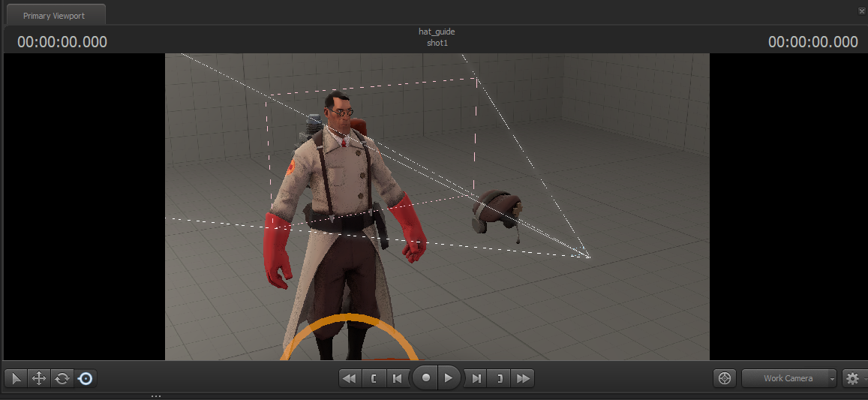Select the floating hat model in the viewport

tap(496, 213)
